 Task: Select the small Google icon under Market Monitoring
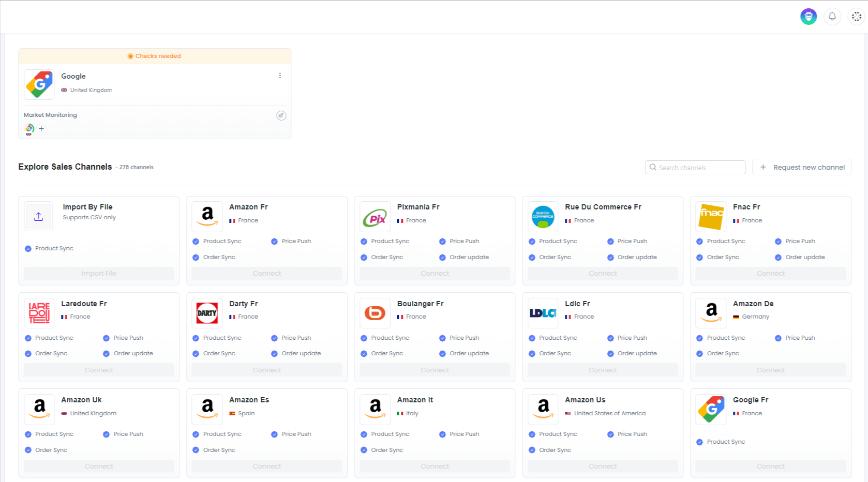pyautogui.click(x=29, y=129)
